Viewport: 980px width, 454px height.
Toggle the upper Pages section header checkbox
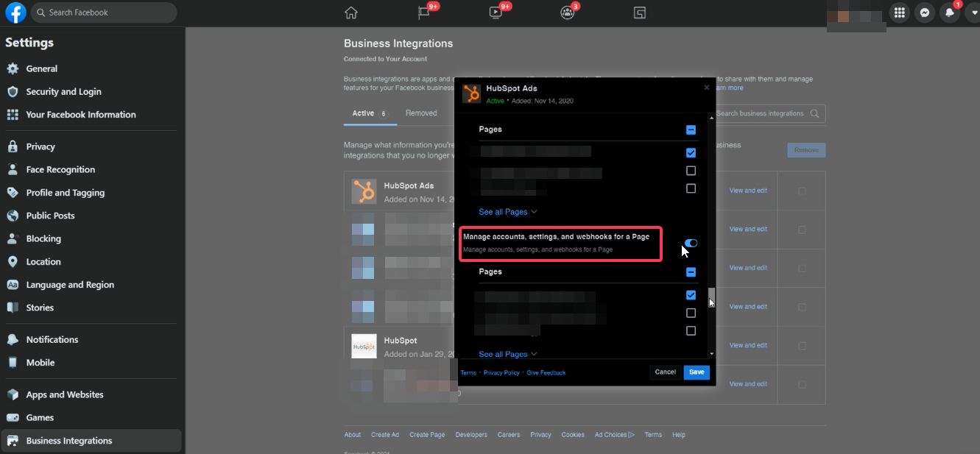[691, 130]
